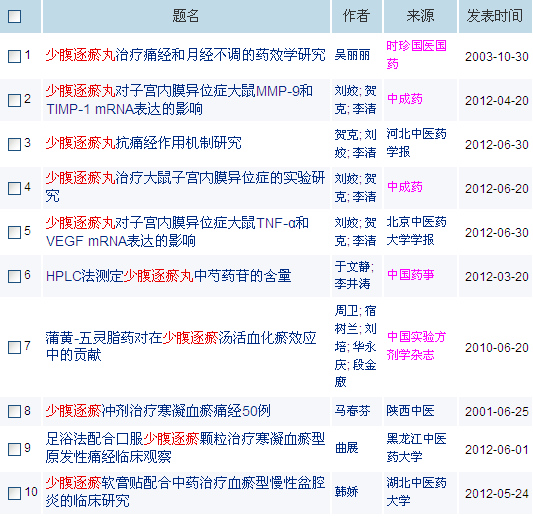Open source 中国实验方剂学杂志
Viewport: 533px width, 517px height.
[x=416, y=346]
